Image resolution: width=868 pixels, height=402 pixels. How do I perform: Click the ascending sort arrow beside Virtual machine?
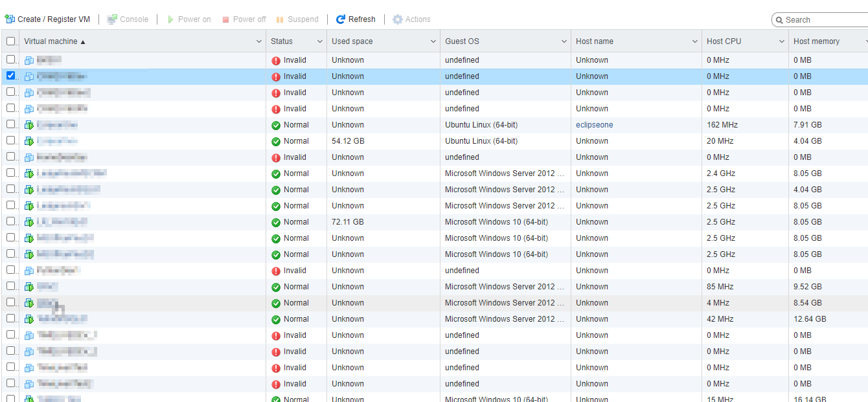pos(83,41)
